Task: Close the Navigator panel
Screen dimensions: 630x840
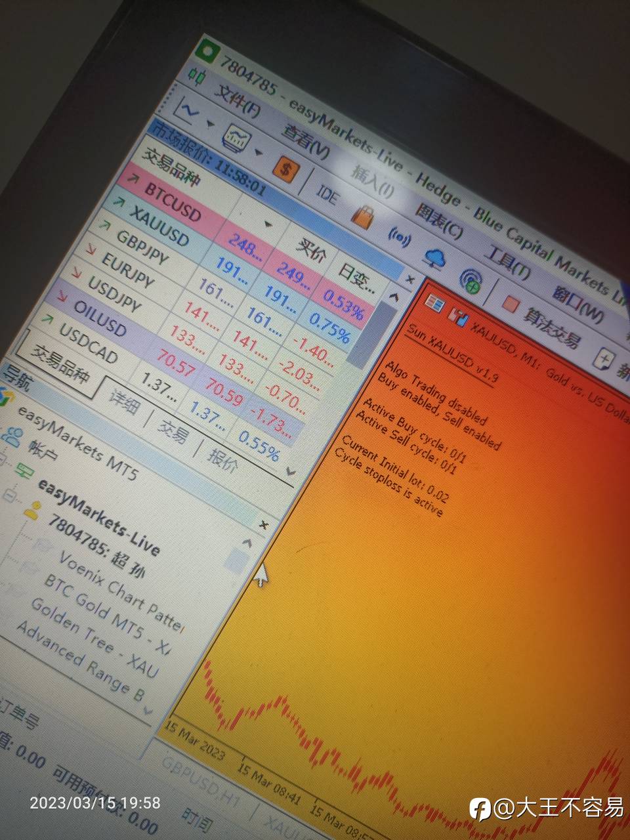Action: point(263,525)
